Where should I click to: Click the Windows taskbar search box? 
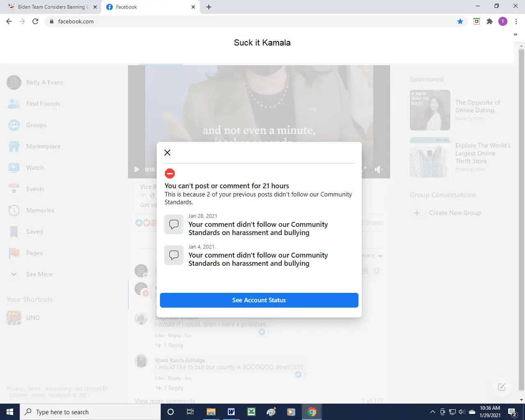pyautogui.click(x=90, y=412)
